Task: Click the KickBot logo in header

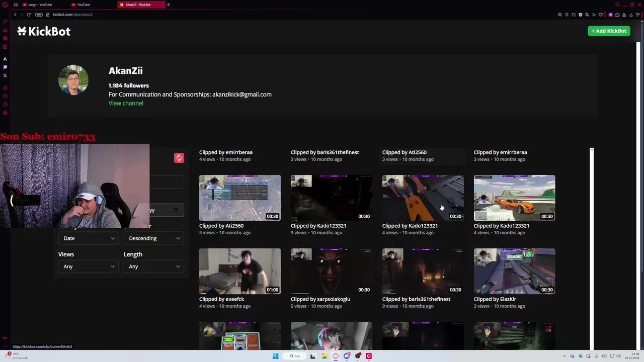Action: (44, 31)
